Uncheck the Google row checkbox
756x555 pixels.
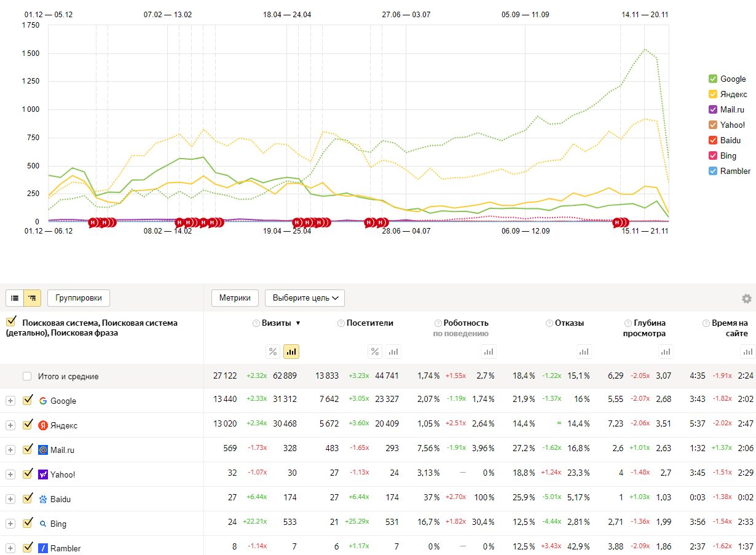(x=27, y=401)
